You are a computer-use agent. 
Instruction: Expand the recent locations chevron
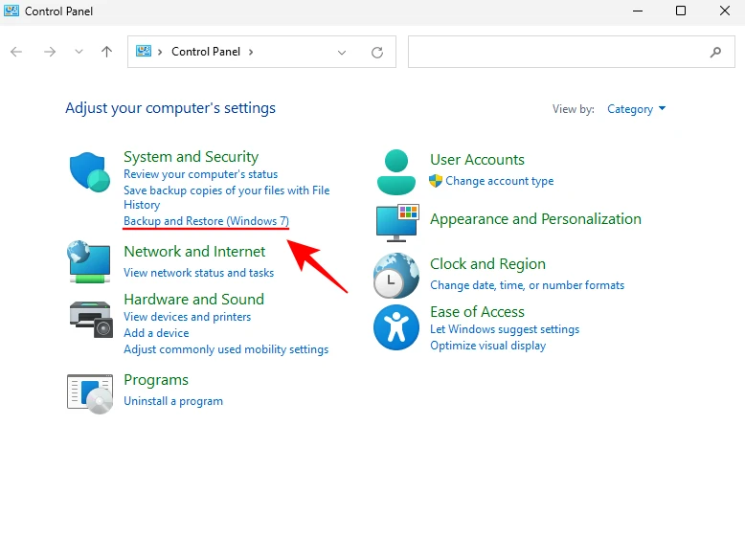pos(79,53)
